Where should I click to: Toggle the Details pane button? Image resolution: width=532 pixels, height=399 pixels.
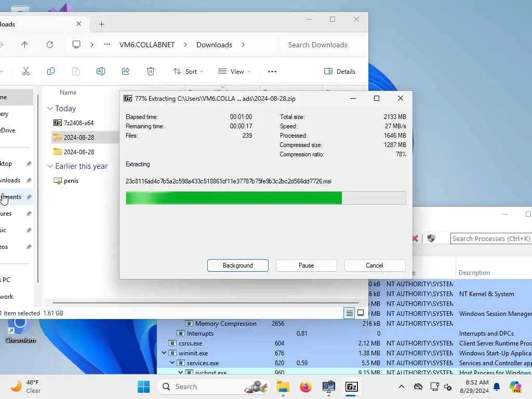[x=340, y=72]
